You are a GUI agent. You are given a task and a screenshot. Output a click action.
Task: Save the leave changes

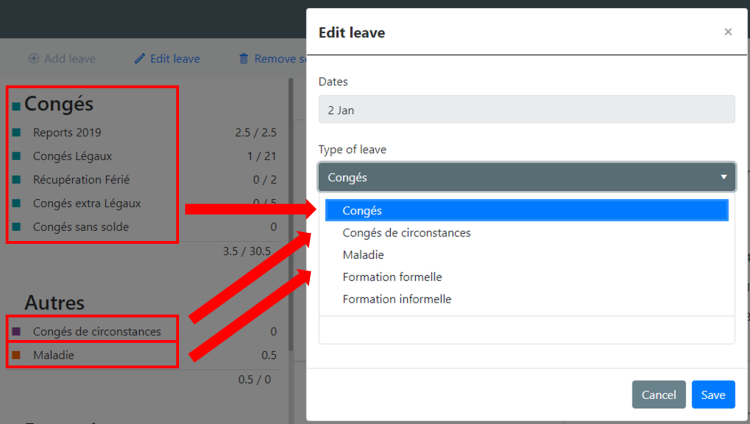(713, 395)
